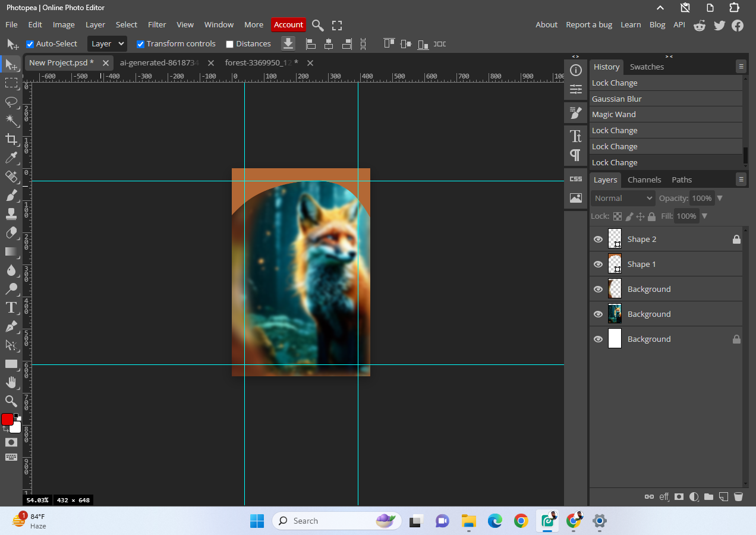The width and height of the screenshot is (756, 535).
Task: Select the Lasso tool
Action: [11, 102]
